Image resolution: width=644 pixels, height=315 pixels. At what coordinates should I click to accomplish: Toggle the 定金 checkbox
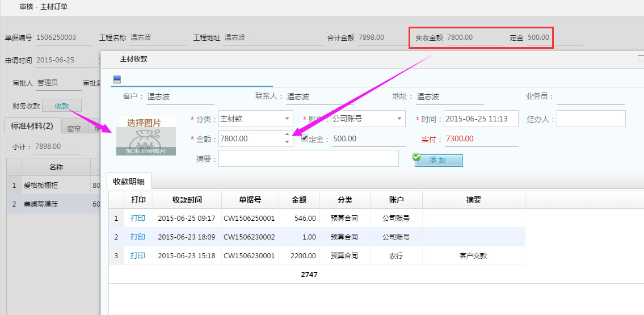click(305, 138)
